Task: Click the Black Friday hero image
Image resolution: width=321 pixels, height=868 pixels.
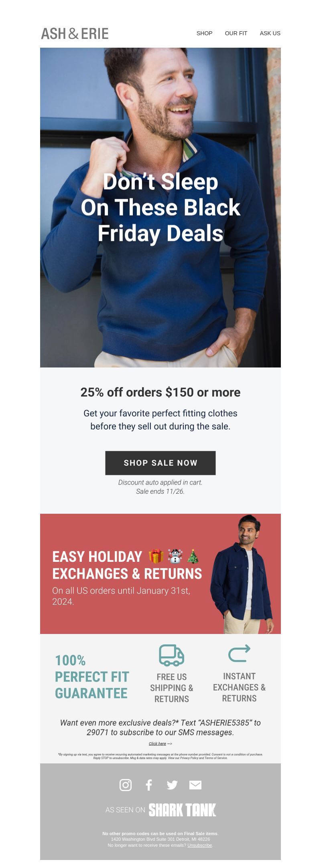Action: click(x=160, y=208)
